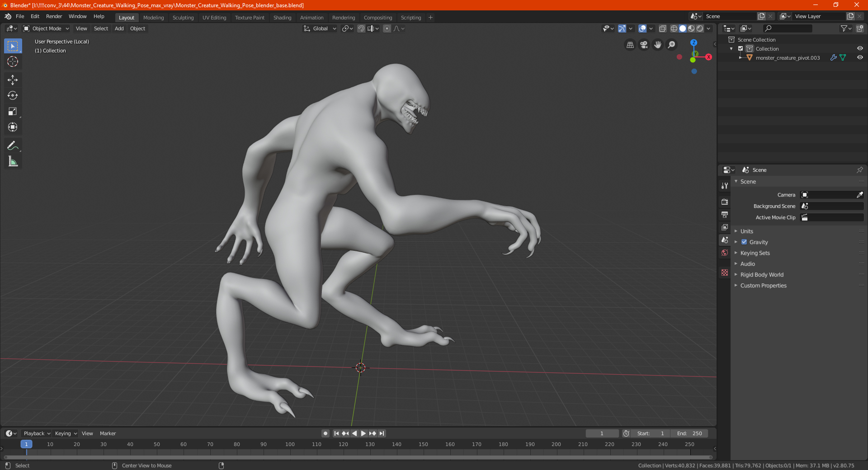Open the File menu
Screen dimensions: 868x470
click(x=20, y=16)
